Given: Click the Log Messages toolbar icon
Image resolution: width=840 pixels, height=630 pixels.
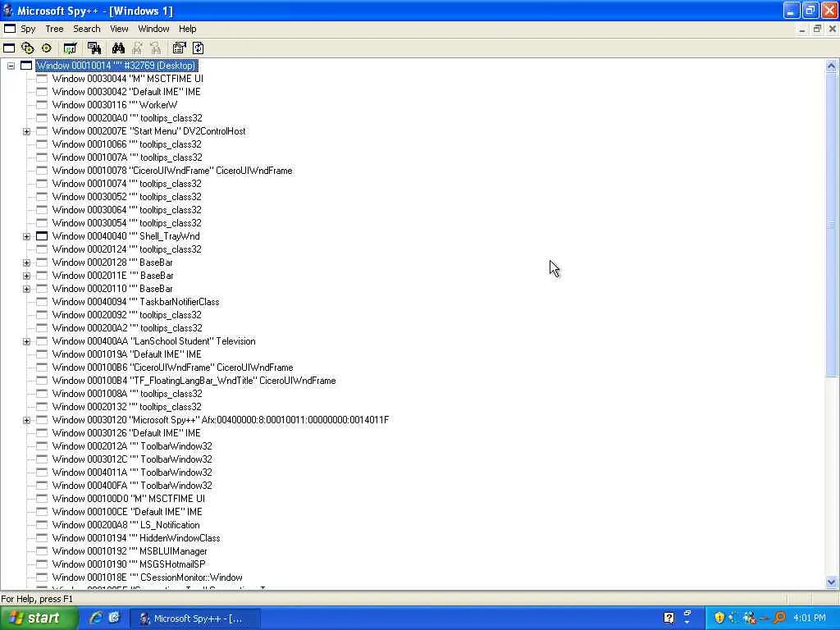Looking at the screenshot, I should (x=71, y=48).
